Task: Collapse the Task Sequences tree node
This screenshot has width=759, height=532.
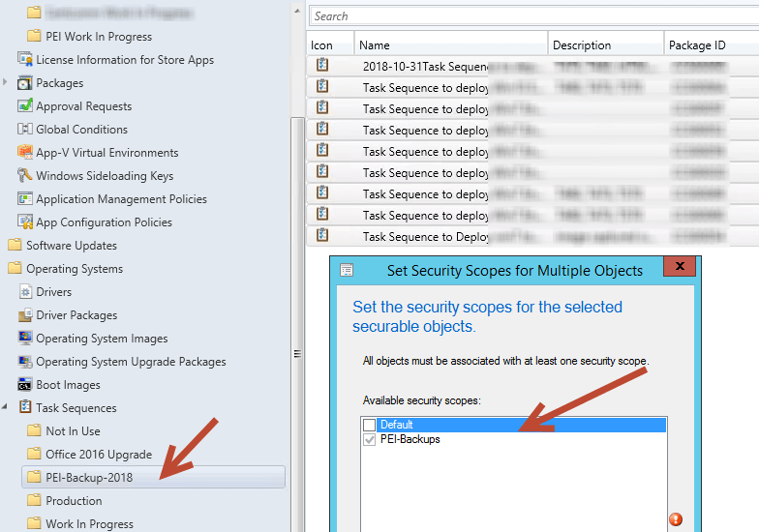Action: 4,406
